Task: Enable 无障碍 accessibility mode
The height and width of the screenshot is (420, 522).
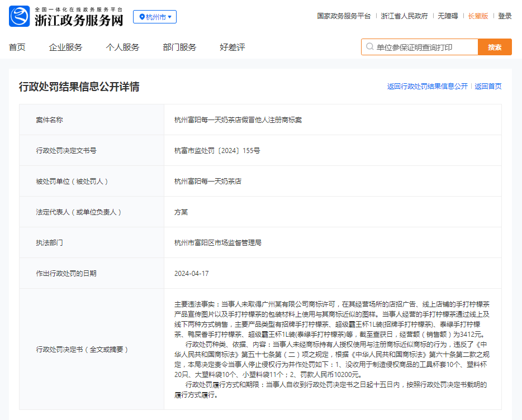Action: [x=448, y=16]
